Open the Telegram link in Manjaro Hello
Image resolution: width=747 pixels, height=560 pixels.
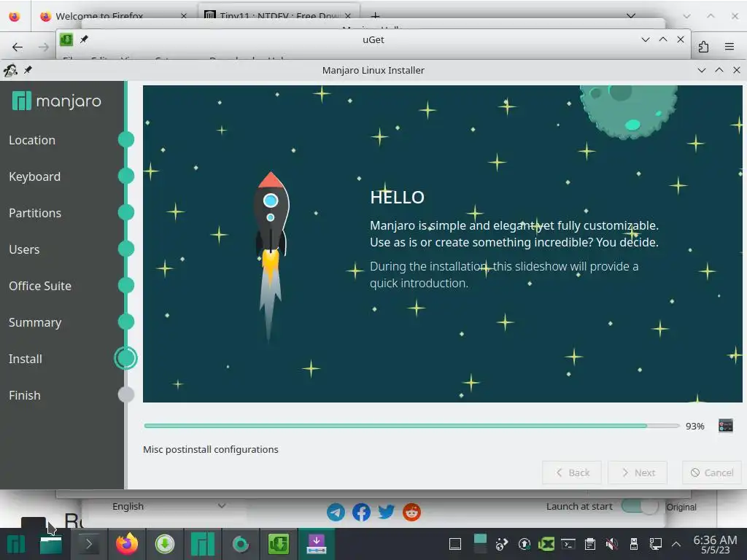click(336, 512)
